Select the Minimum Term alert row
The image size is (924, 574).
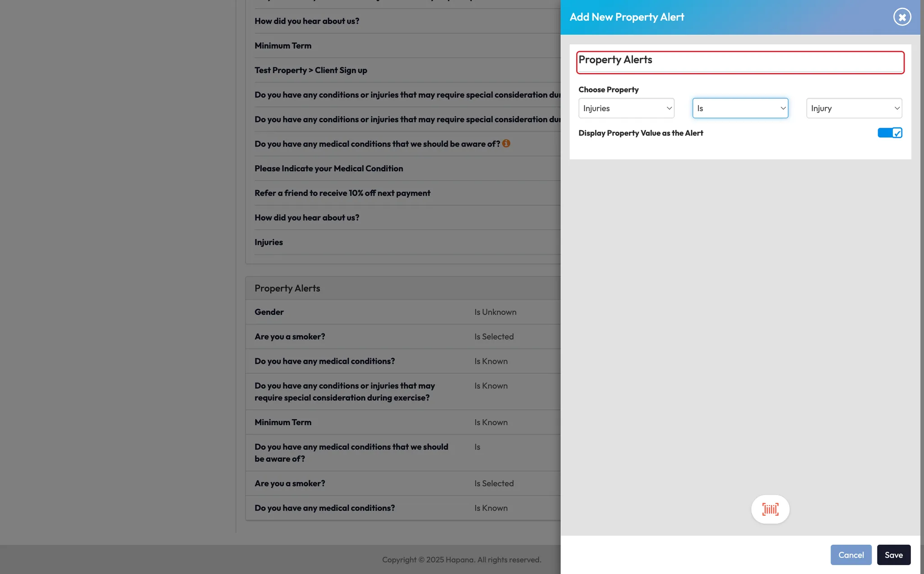point(283,422)
